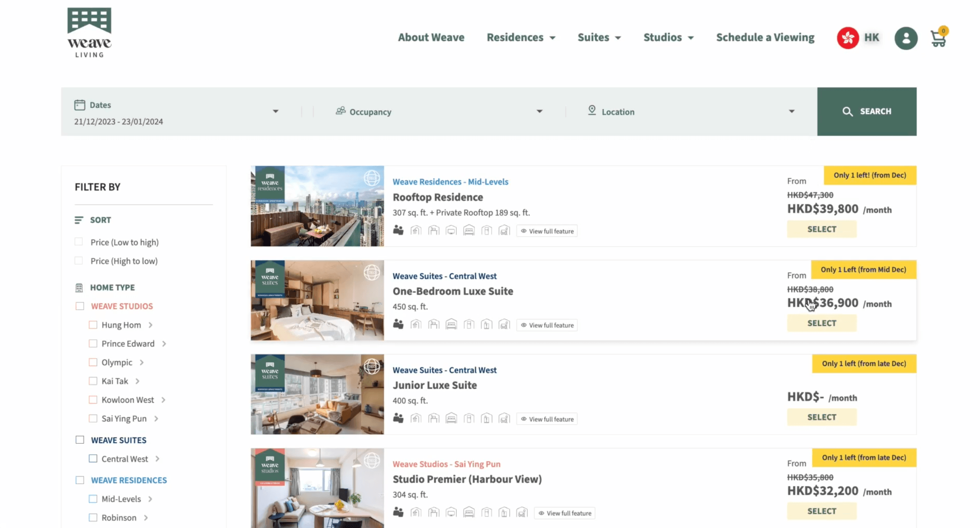Click the guests icon under Junior Luxe Suite
This screenshot has height=528, width=980.
click(398, 418)
